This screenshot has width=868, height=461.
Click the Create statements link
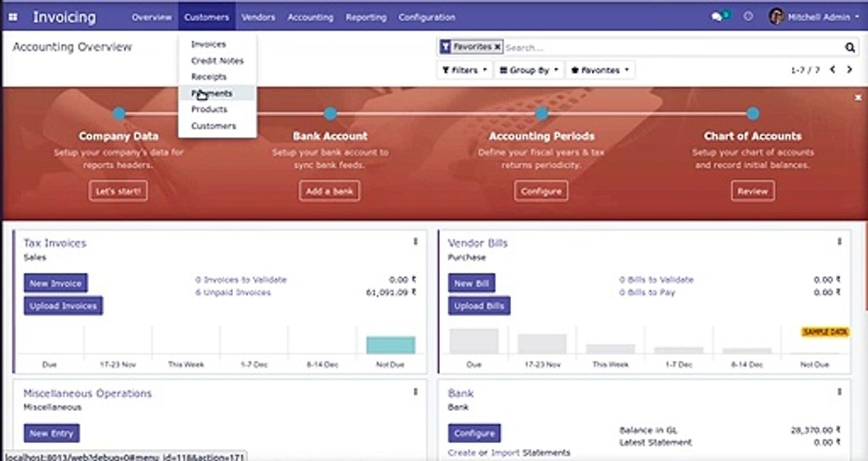(x=461, y=453)
